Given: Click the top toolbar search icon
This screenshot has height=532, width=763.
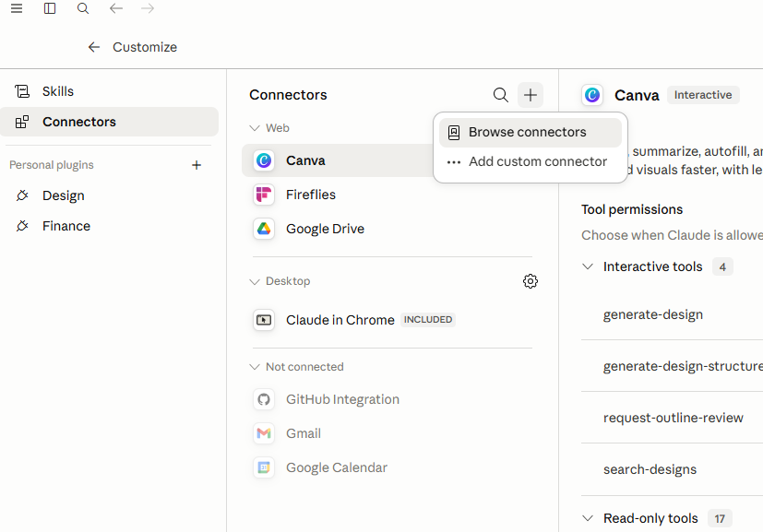Looking at the screenshot, I should tap(83, 8).
